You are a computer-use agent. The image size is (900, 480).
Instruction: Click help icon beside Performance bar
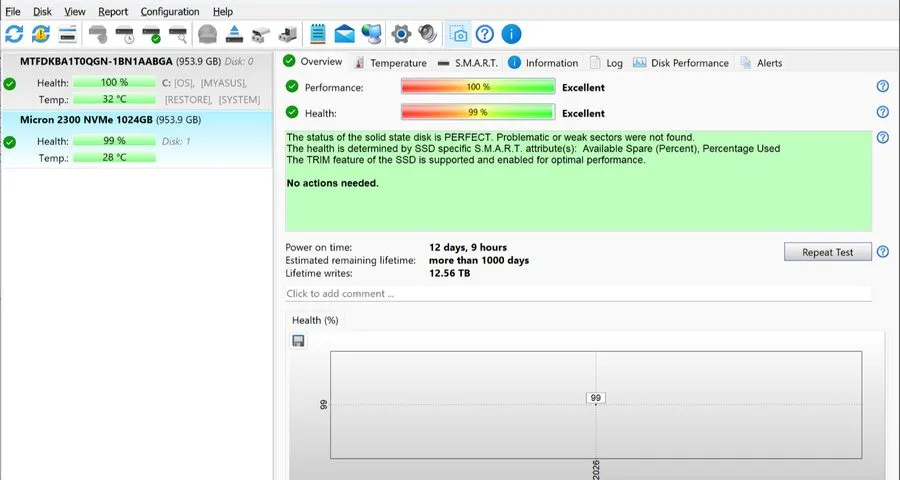[x=883, y=86]
